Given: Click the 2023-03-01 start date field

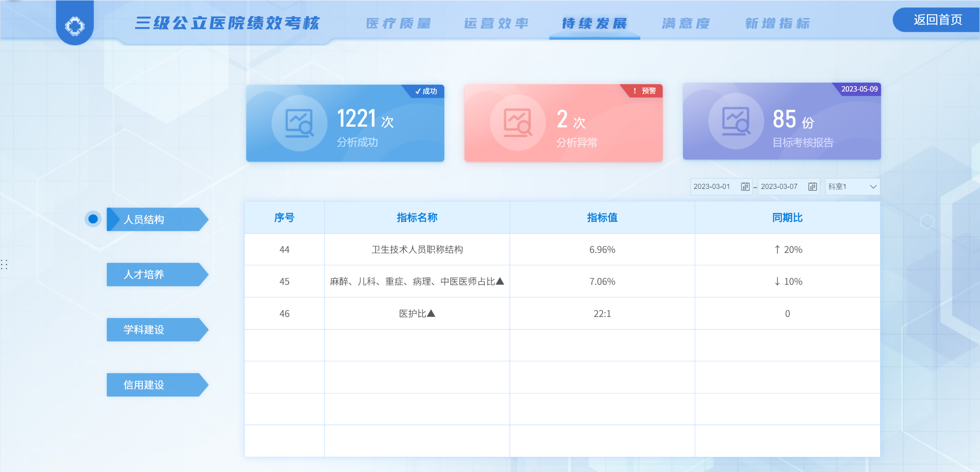Looking at the screenshot, I should tap(712, 186).
